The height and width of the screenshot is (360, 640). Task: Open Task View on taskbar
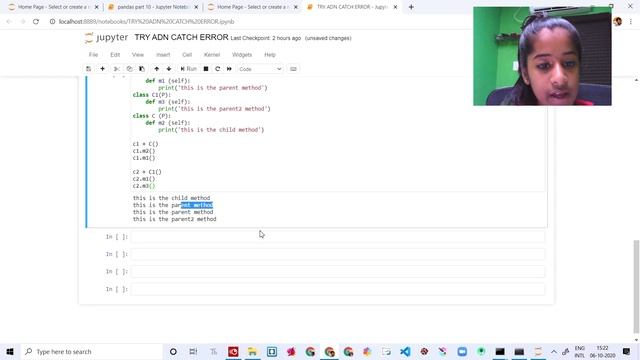193,351
